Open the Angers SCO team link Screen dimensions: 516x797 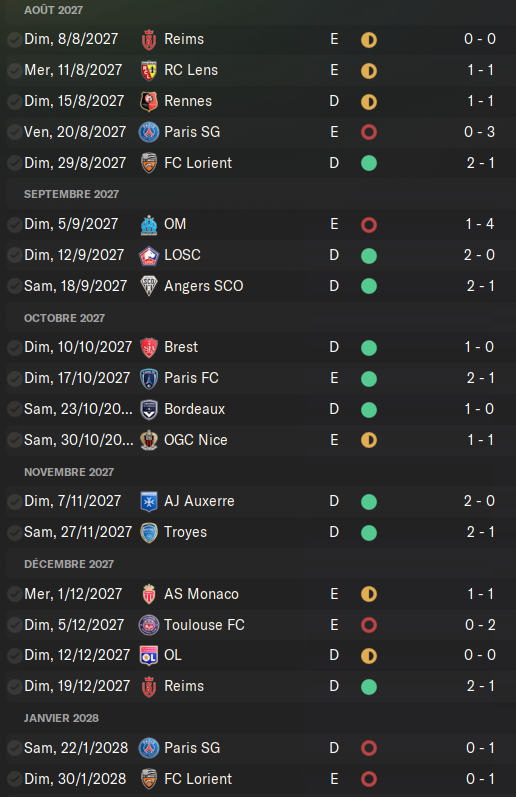(x=204, y=286)
